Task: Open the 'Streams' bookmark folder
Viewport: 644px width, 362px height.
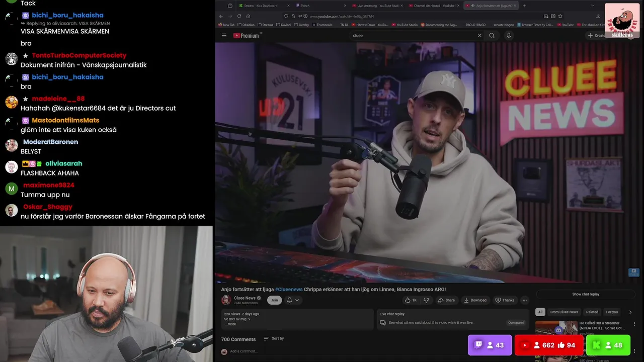Action: point(265,25)
